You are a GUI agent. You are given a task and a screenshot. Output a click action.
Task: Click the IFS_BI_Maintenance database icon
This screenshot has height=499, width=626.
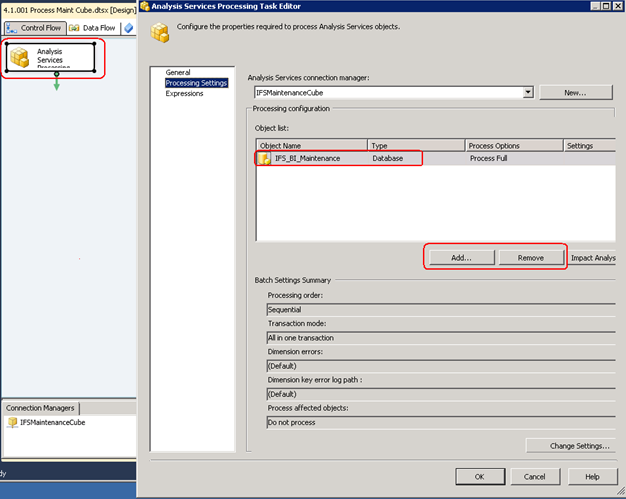264,158
